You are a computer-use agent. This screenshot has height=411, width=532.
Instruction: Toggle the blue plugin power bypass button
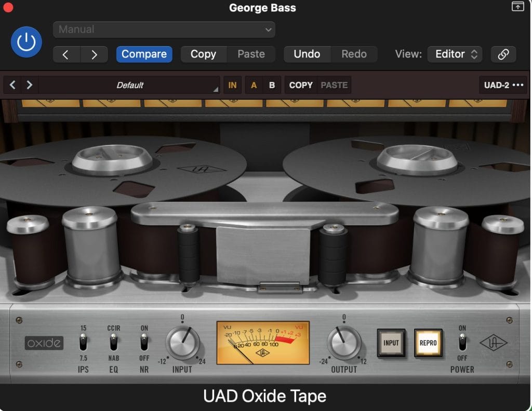tap(26, 42)
